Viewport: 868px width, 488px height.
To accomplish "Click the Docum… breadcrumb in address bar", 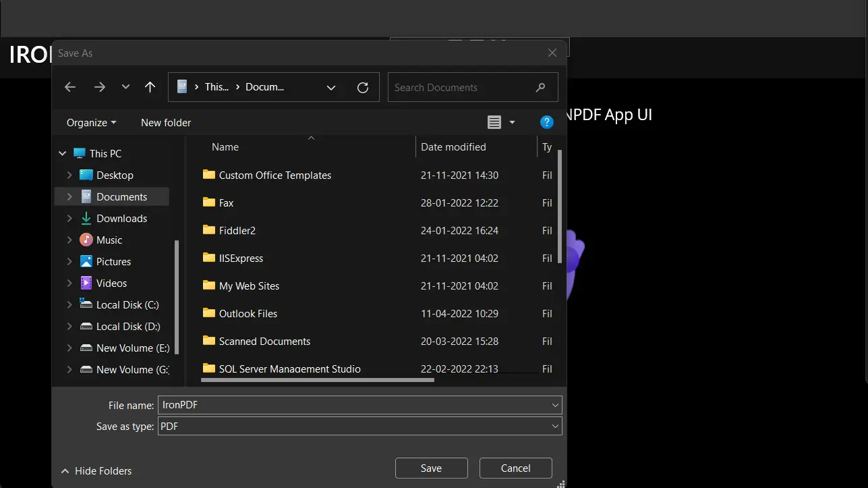I will pyautogui.click(x=264, y=87).
